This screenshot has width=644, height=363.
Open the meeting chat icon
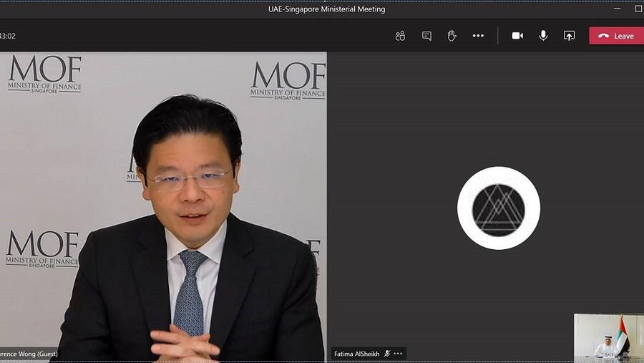click(x=426, y=36)
